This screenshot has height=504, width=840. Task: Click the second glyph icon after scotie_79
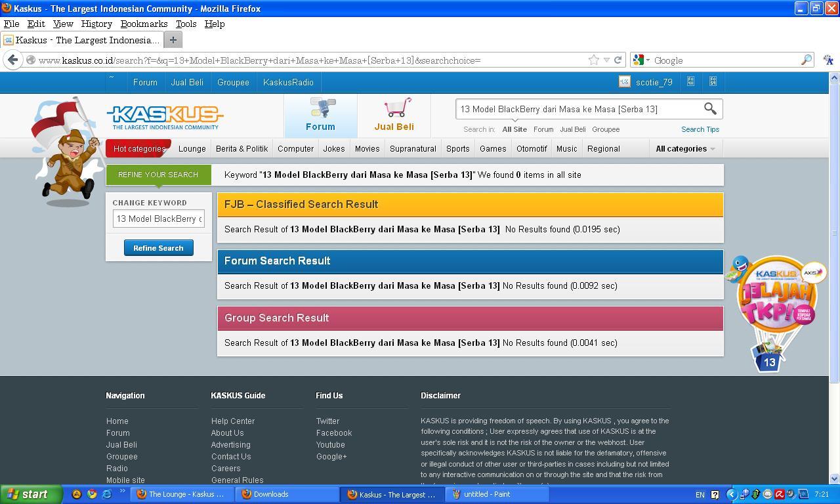[x=713, y=81]
